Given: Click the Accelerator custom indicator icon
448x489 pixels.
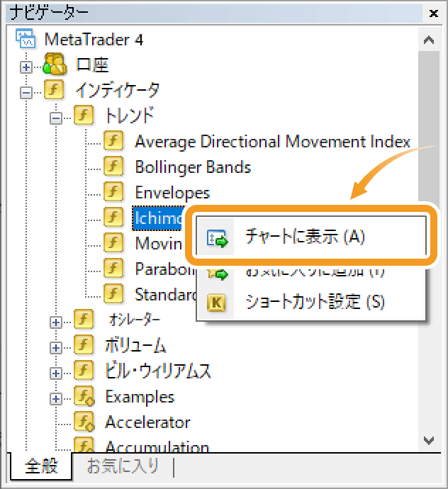Looking at the screenshot, I should (84, 422).
